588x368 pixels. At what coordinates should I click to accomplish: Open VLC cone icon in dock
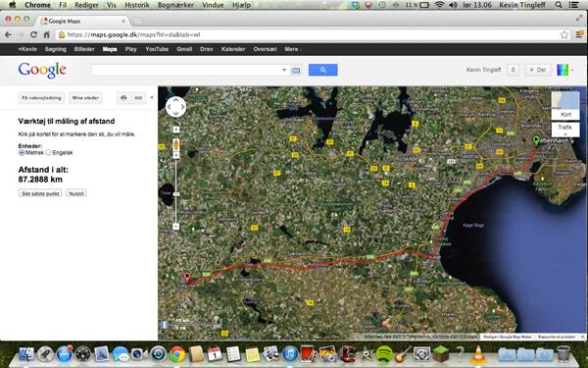pyautogui.click(x=478, y=354)
